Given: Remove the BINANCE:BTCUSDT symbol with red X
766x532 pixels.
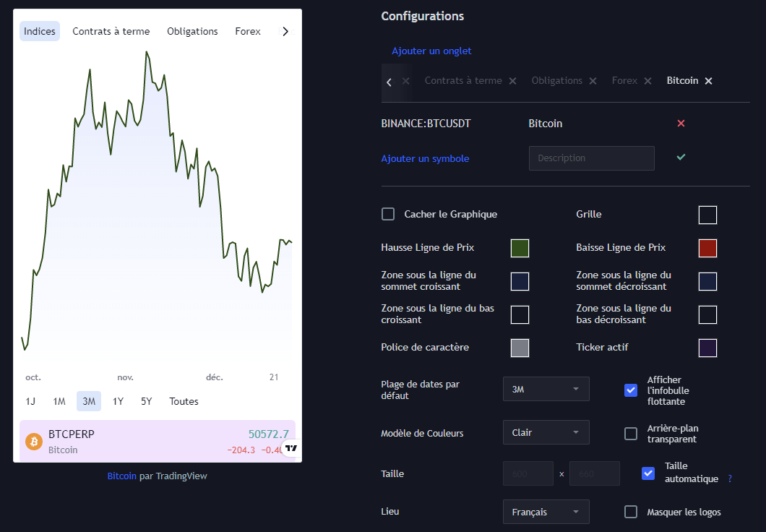Looking at the screenshot, I should tap(681, 124).
